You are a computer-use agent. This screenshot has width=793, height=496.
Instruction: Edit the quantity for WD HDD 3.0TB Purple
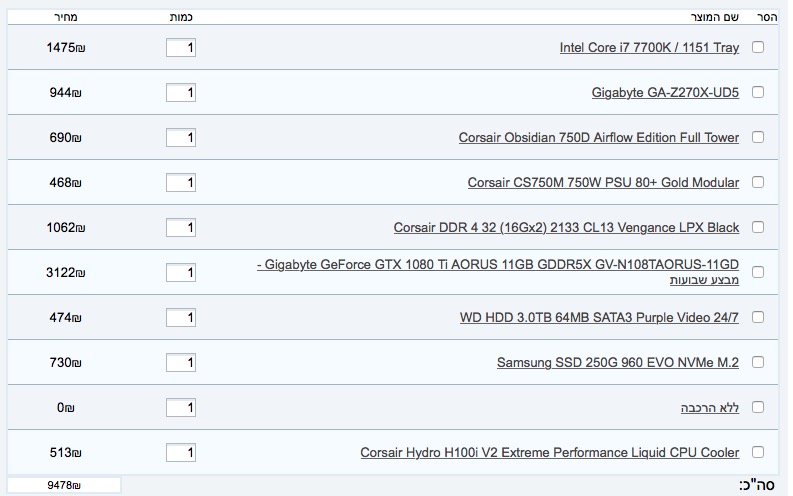pos(181,318)
